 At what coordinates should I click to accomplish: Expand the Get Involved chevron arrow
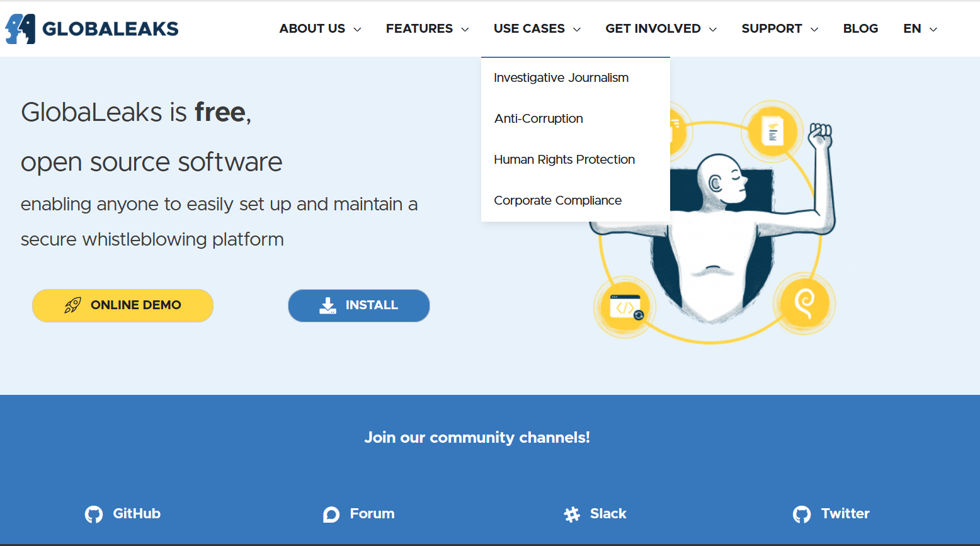click(713, 30)
